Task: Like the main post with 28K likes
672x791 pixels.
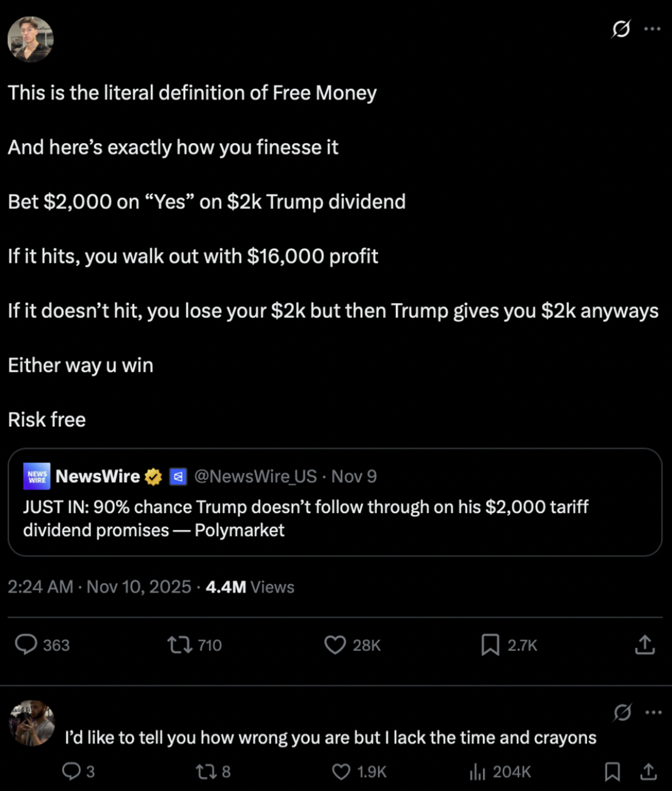Action: coord(335,644)
